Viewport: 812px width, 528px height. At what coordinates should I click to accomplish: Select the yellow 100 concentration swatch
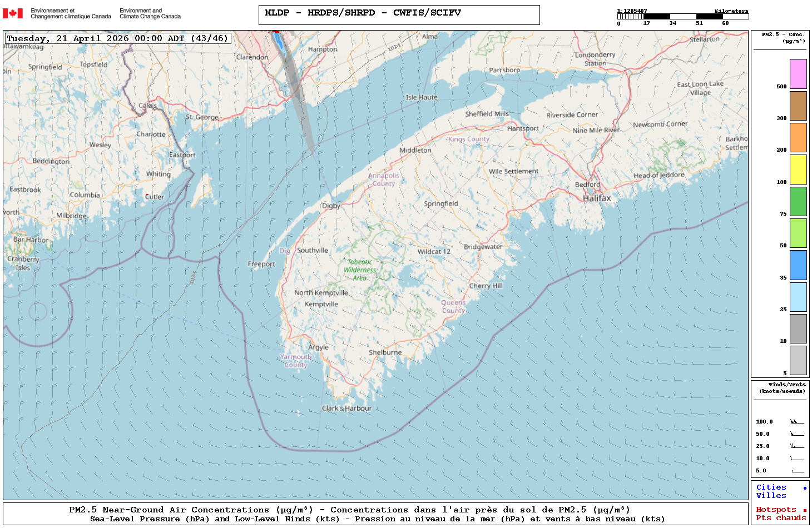pyautogui.click(x=798, y=170)
